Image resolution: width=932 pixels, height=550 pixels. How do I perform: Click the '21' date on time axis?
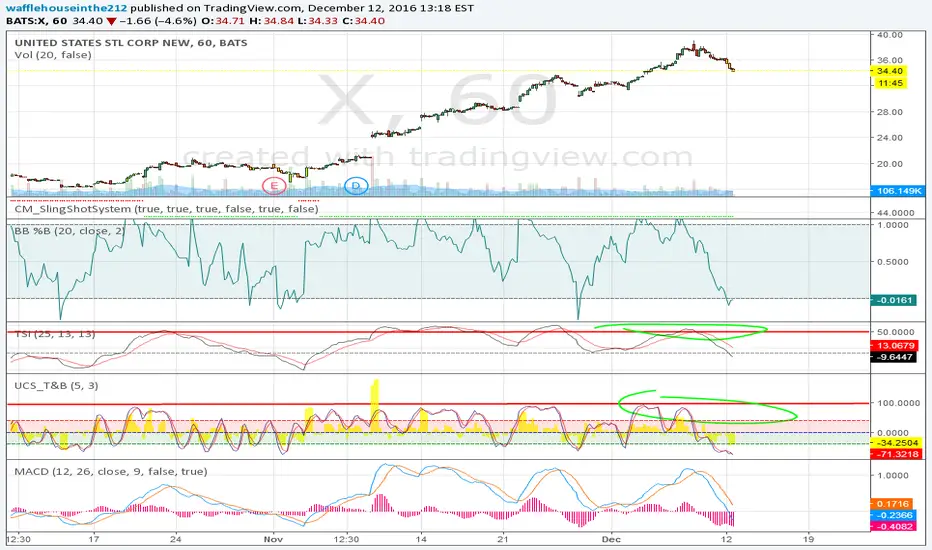coord(503,539)
